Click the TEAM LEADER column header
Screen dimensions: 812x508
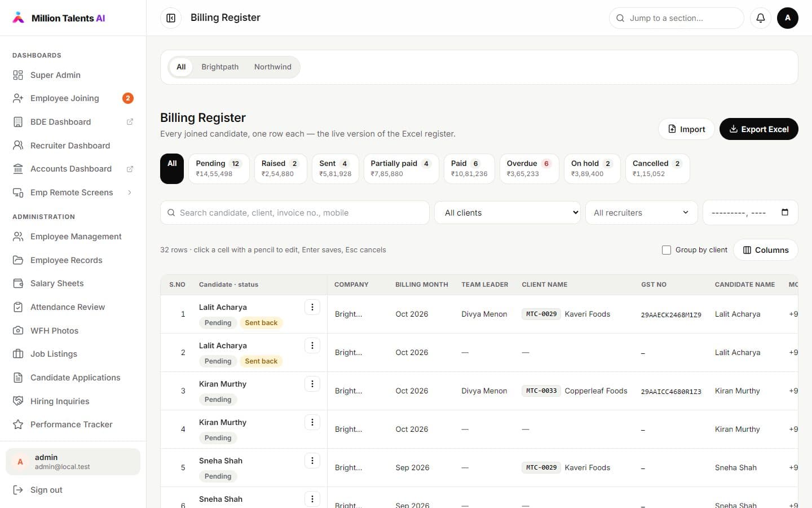click(485, 284)
